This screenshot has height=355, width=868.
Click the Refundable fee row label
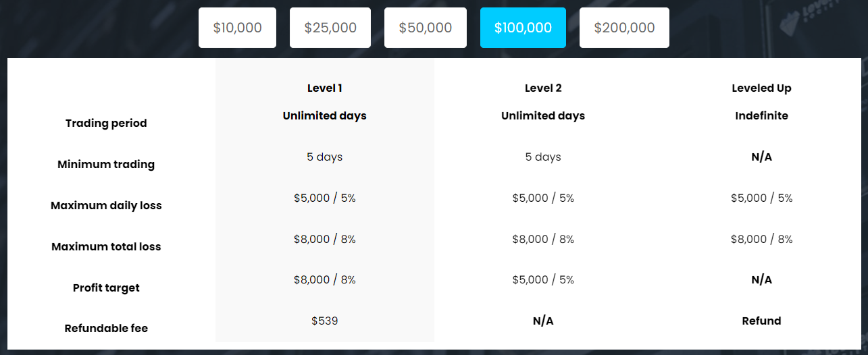(106, 329)
